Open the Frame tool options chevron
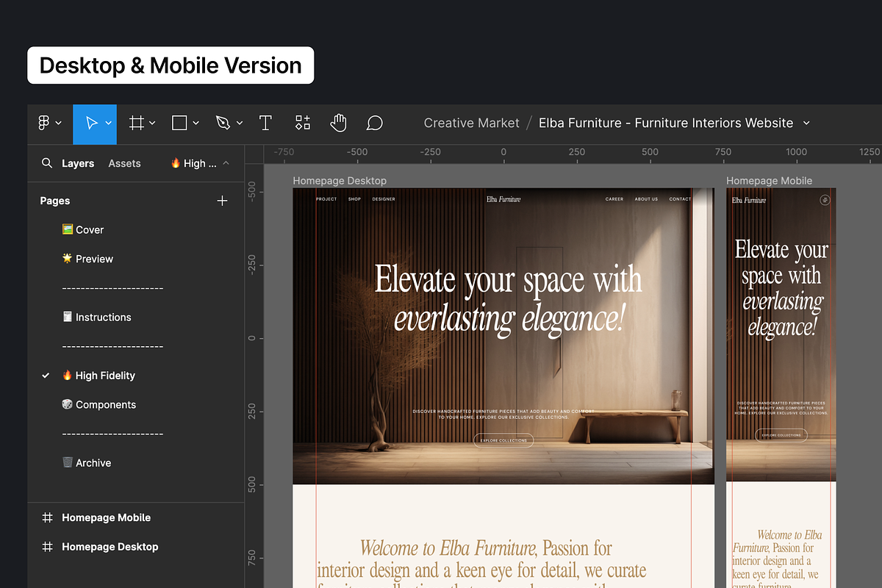 [x=152, y=123]
